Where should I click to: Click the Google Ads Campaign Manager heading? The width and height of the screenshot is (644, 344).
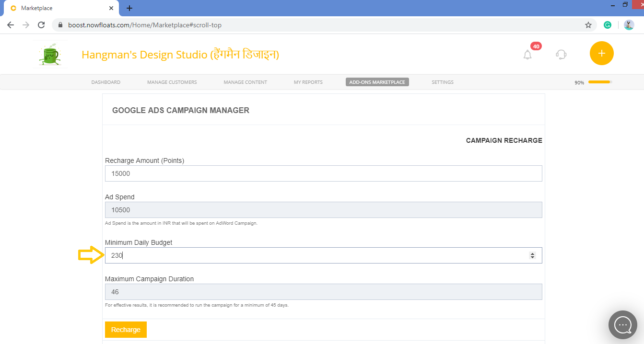[x=181, y=110]
